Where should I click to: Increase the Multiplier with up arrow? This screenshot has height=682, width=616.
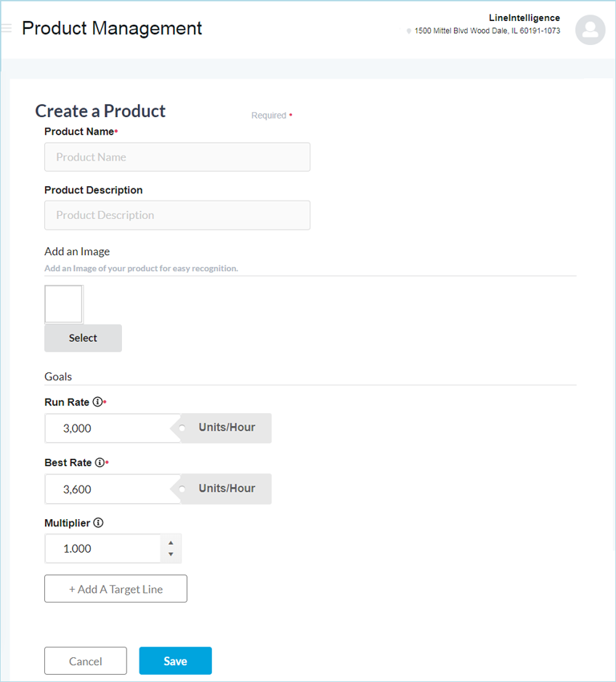pyautogui.click(x=171, y=543)
